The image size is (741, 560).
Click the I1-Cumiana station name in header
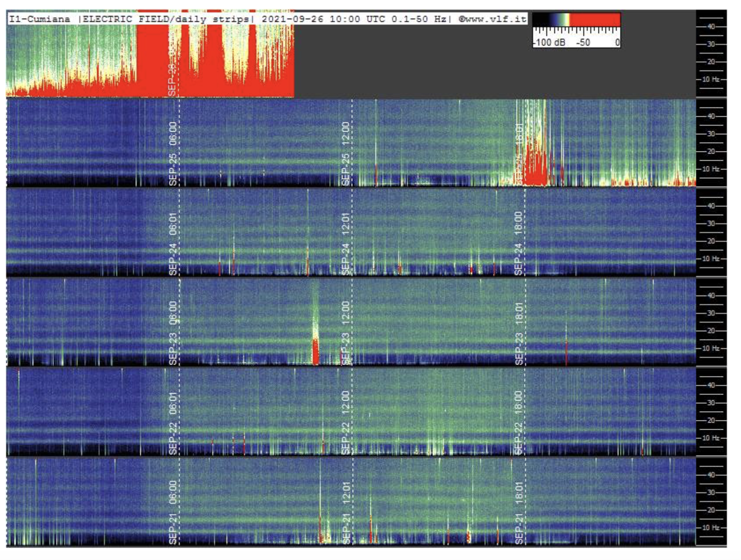[39, 19]
